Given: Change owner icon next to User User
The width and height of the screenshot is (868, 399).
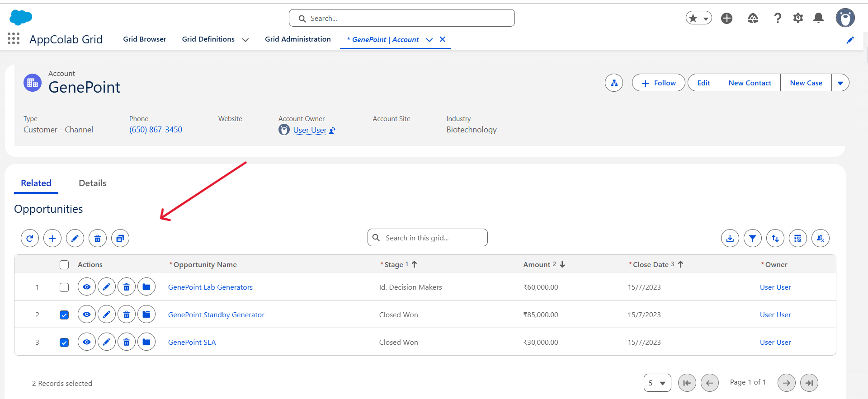Looking at the screenshot, I should pos(332,131).
